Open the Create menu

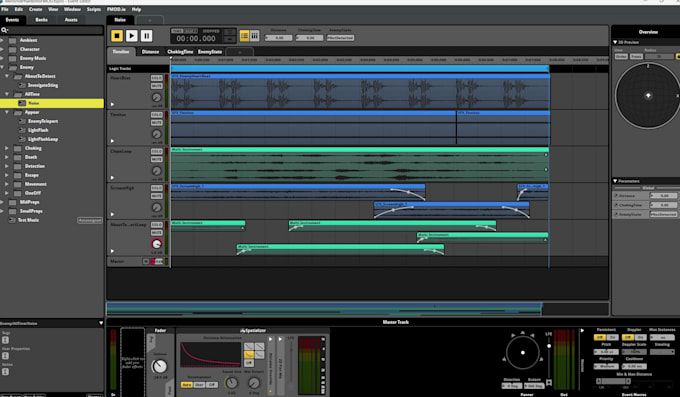tap(36, 9)
